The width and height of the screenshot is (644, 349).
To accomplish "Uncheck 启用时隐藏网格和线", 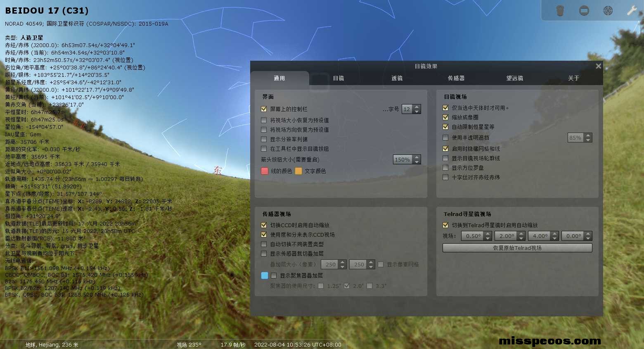I will [445, 149].
